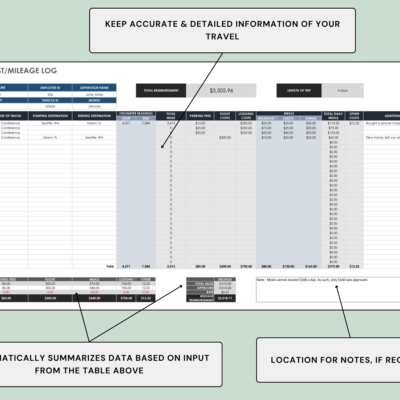
Task: Click the Bought a phone charger comment cell
Action: [x=382, y=123]
